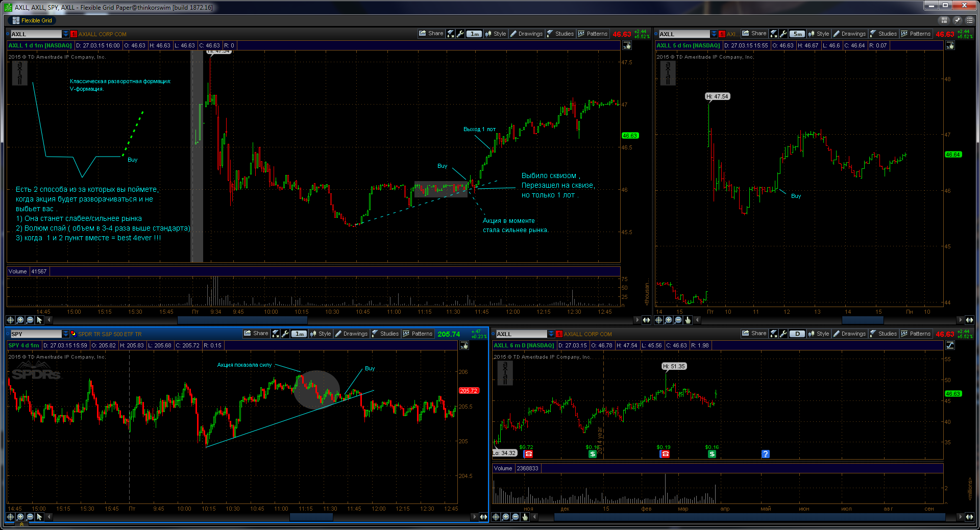Image resolution: width=980 pixels, height=530 pixels.
Task: Toggle log scale icon at AXLL daily chart corner
Action: pos(950,345)
